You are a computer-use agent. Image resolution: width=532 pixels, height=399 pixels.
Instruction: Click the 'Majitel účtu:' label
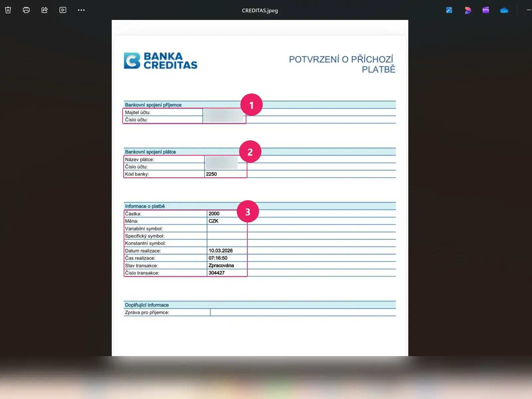pos(138,112)
